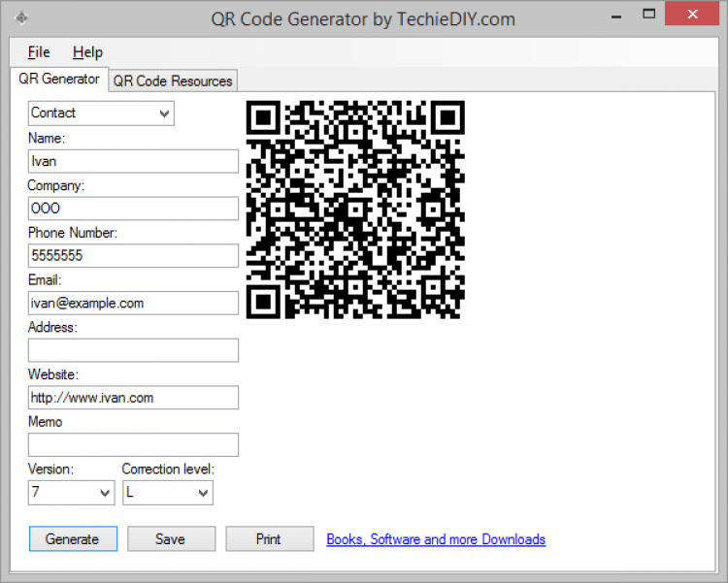Click the Address: label
728x583 pixels.
(52, 327)
